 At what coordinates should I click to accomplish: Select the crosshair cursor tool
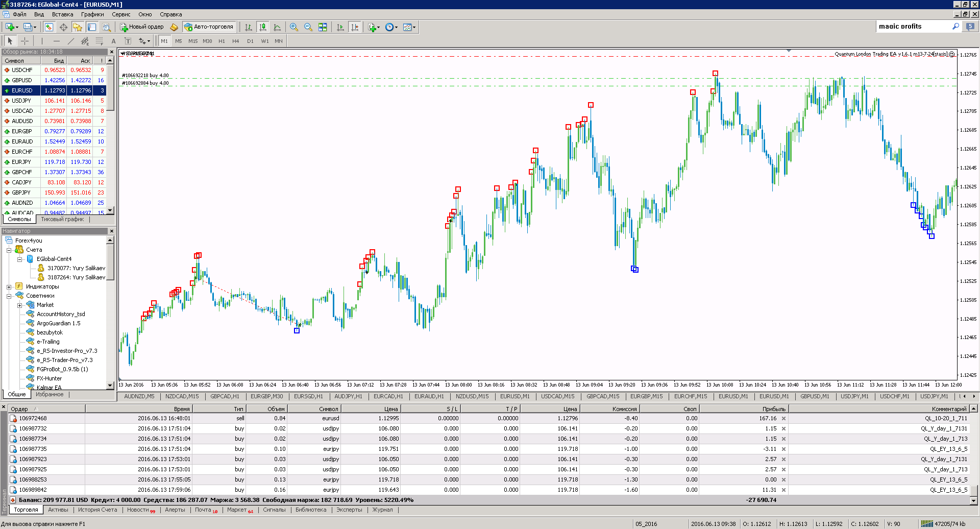click(24, 41)
